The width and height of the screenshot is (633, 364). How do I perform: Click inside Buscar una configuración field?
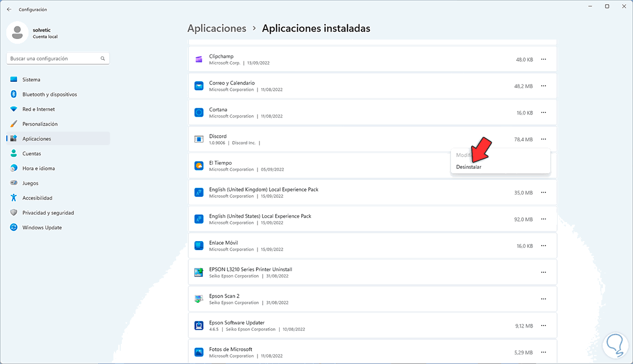(58, 59)
